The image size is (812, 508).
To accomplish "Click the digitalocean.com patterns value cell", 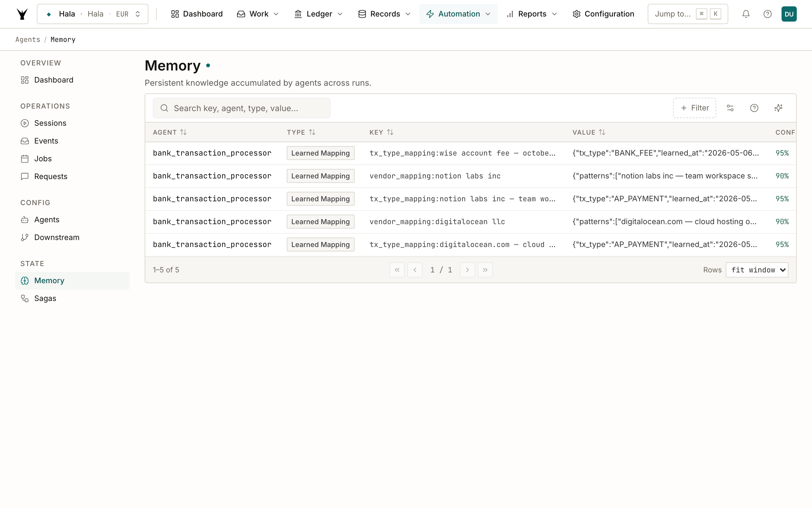I will (665, 222).
